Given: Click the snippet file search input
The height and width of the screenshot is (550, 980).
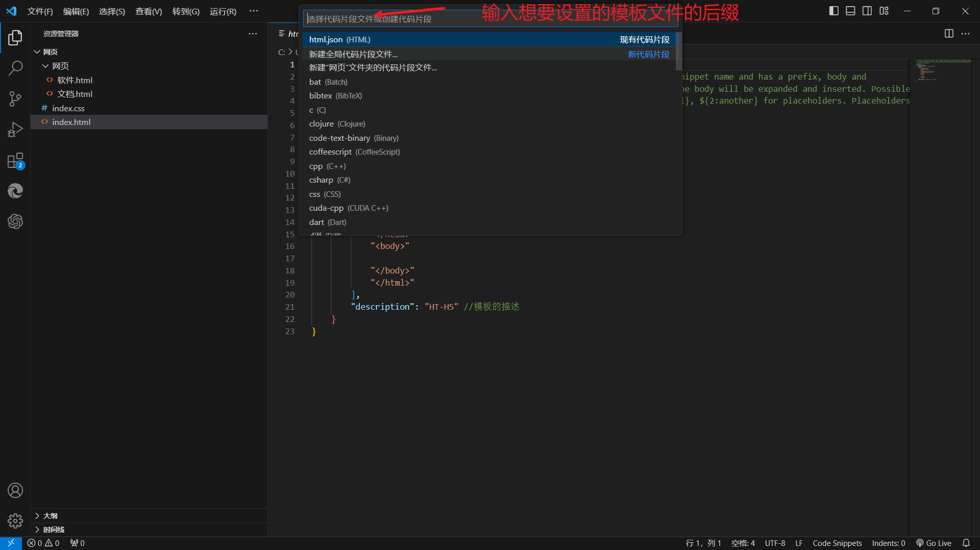Looking at the screenshot, I should coord(491,19).
